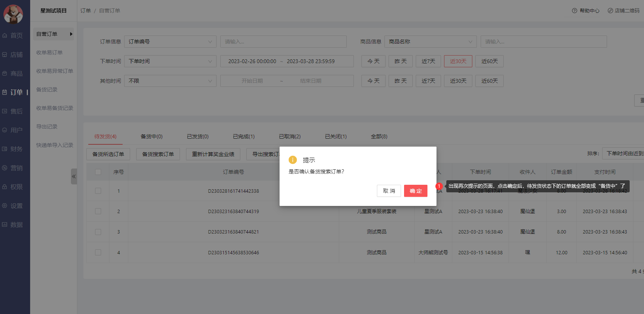Viewport: 644px width, 314px height.
Task: Check the checkbox for order row 1
Action: tap(98, 191)
